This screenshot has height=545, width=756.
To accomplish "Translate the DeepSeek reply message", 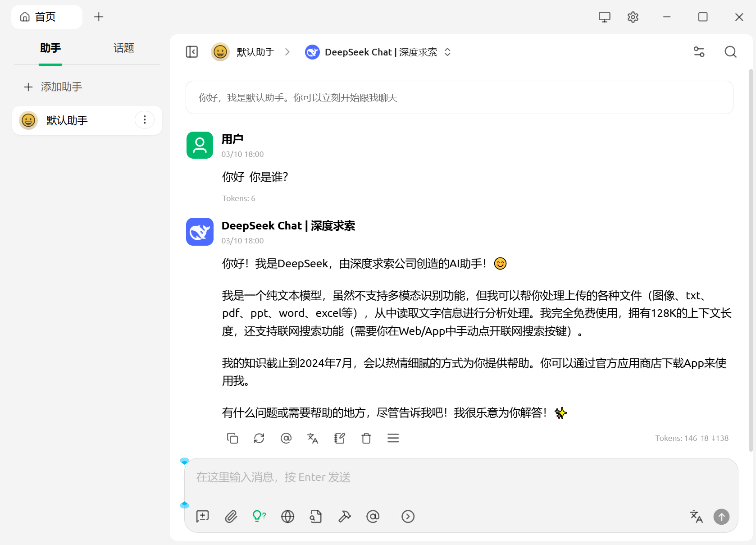I will pos(313,438).
